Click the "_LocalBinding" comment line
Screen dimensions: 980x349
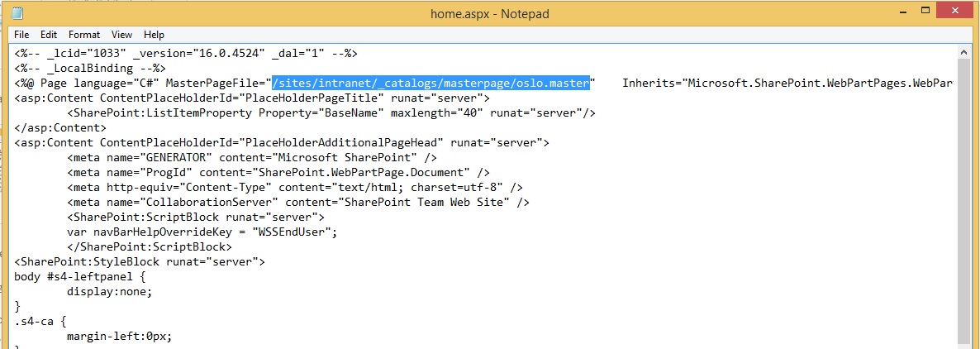tap(89, 68)
